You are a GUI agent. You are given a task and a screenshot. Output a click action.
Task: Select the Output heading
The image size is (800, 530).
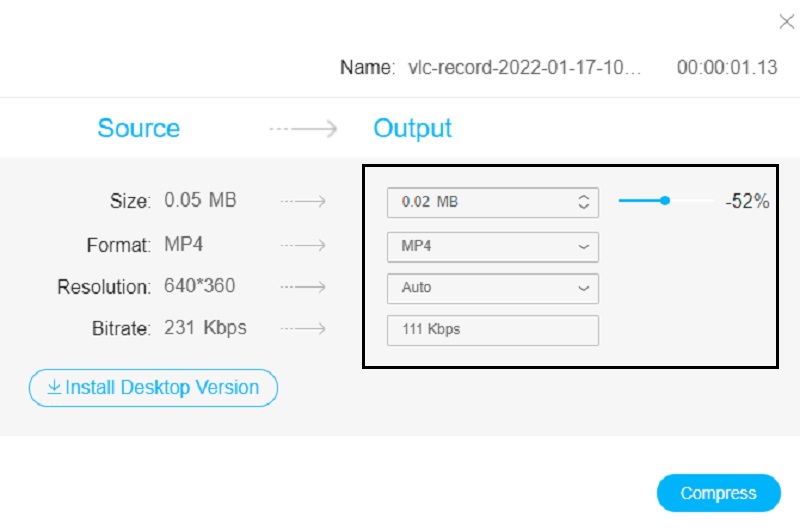click(412, 129)
